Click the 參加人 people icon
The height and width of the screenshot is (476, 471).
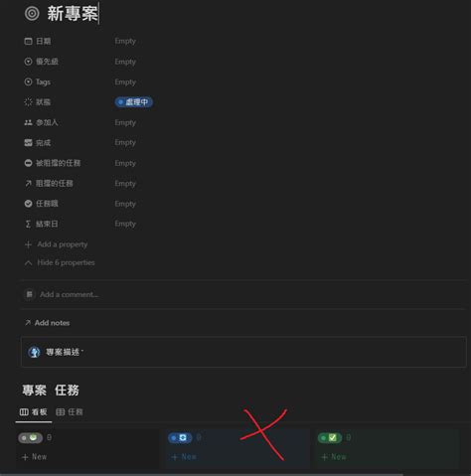[28, 122]
